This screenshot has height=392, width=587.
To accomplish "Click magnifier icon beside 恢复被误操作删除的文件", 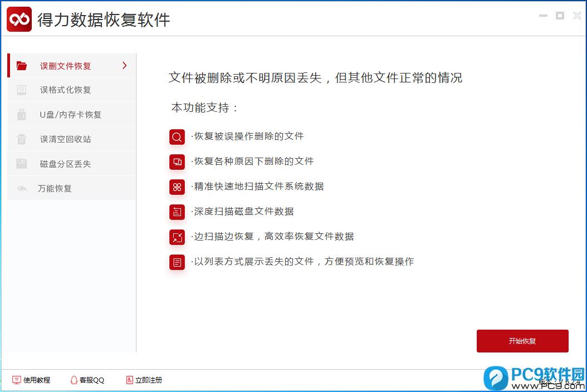I will pos(177,137).
